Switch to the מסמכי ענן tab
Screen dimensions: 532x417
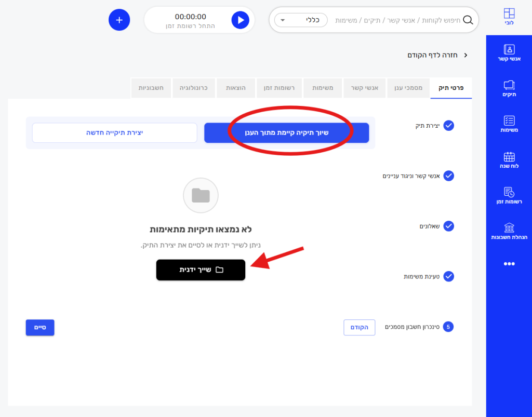pos(408,88)
